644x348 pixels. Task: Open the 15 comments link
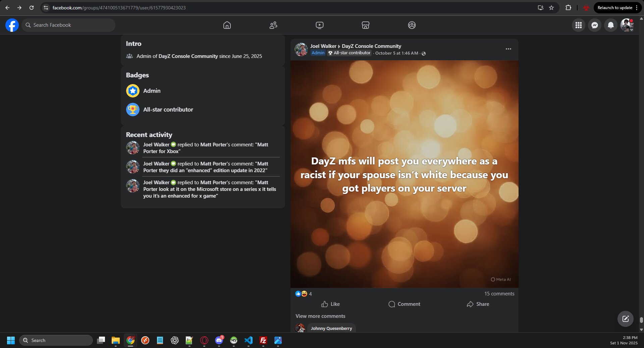499,294
